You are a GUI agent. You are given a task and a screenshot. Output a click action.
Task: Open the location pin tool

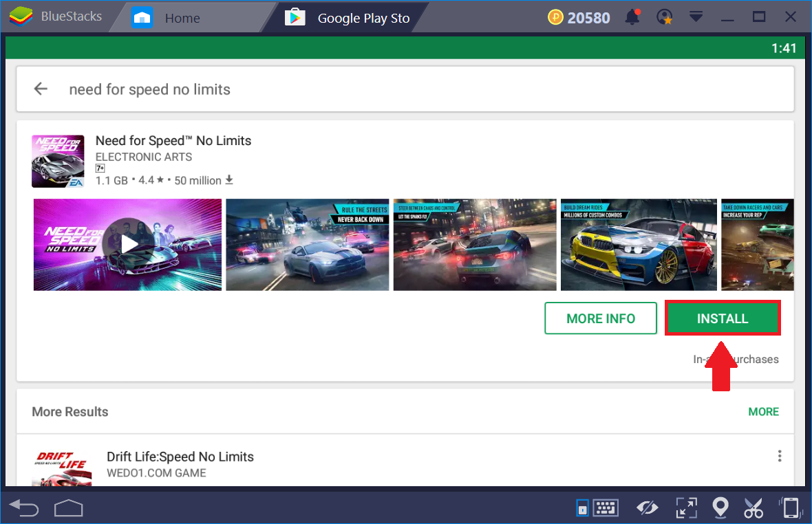coord(720,507)
